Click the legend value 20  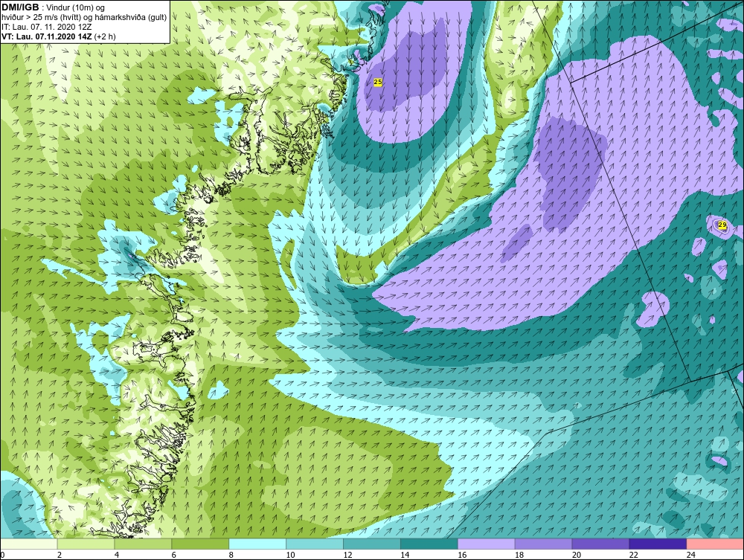[577, 555]
